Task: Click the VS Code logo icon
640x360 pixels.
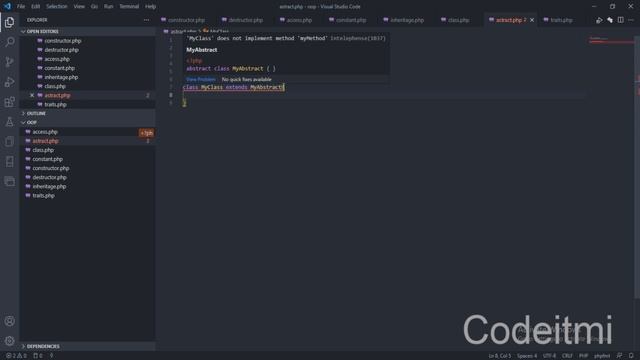Action: coord(7,6)
